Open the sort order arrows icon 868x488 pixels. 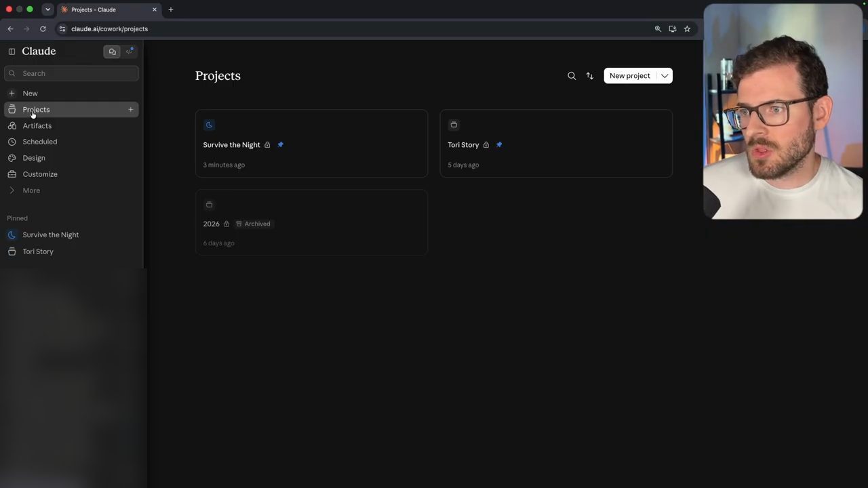tap(590, 76)
